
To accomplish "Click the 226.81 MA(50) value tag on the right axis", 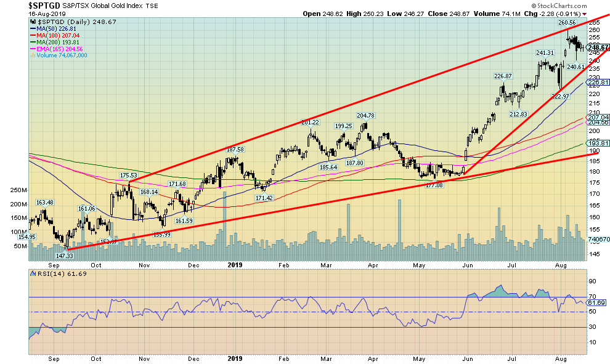I will pos(598,81).
